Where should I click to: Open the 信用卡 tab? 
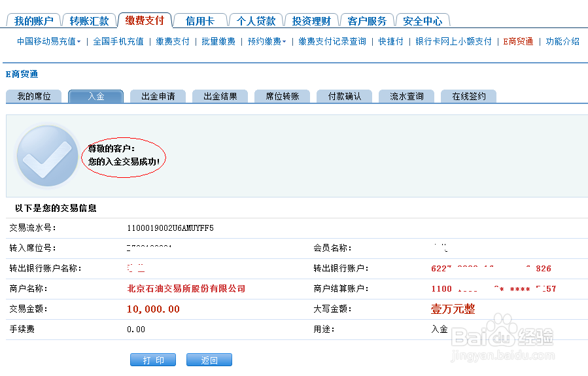tap(200, 21)
